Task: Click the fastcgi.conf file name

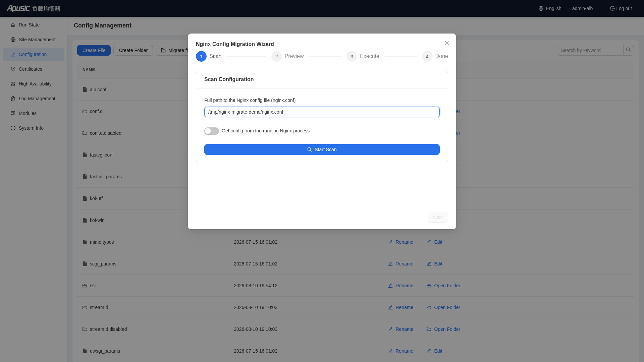Action: [x=102, y=155]
